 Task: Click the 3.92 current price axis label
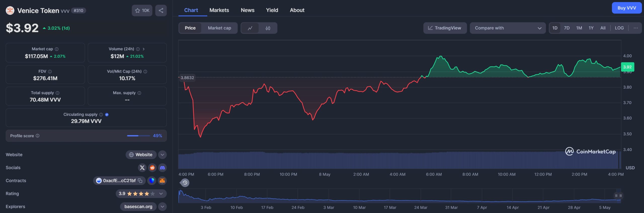627,67
